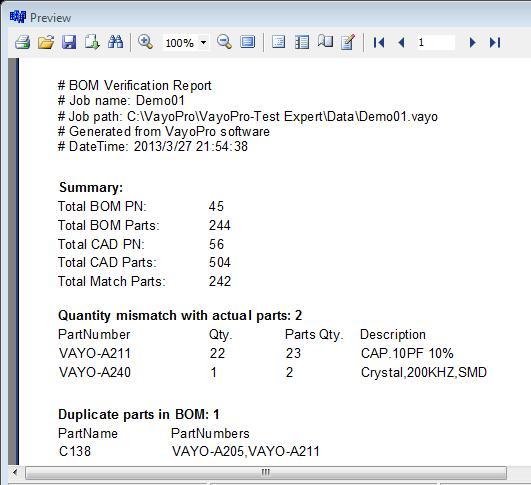531x485 pixels.
Task: Zoom in with the plus magnifier
Action: pyautogui.click(x=145, y=42)
